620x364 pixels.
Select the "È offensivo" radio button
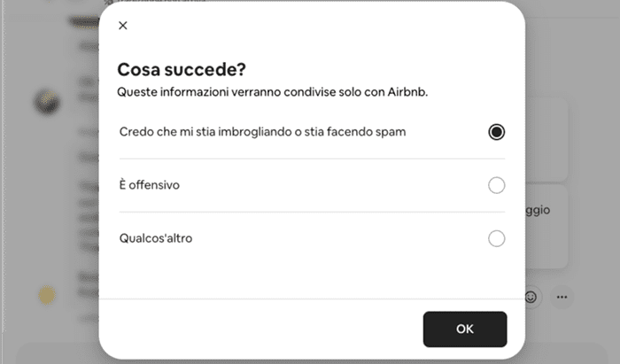[497, 185]
